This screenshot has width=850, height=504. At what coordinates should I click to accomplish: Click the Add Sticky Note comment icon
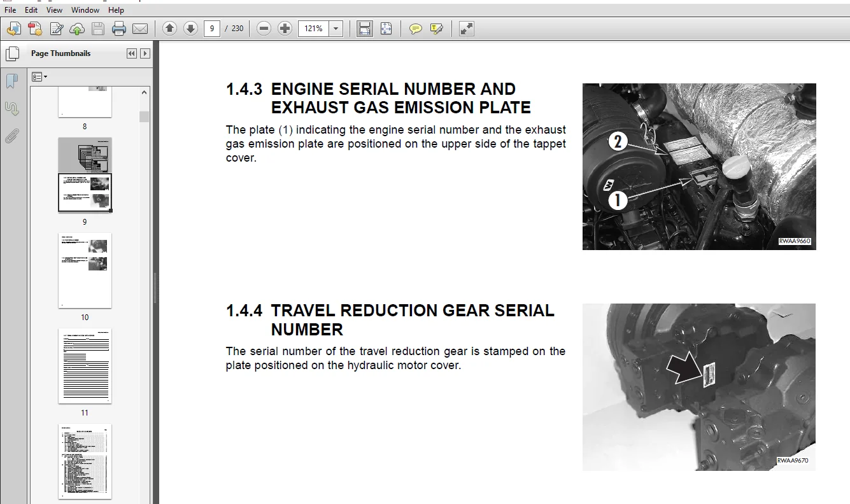(416, 29)
